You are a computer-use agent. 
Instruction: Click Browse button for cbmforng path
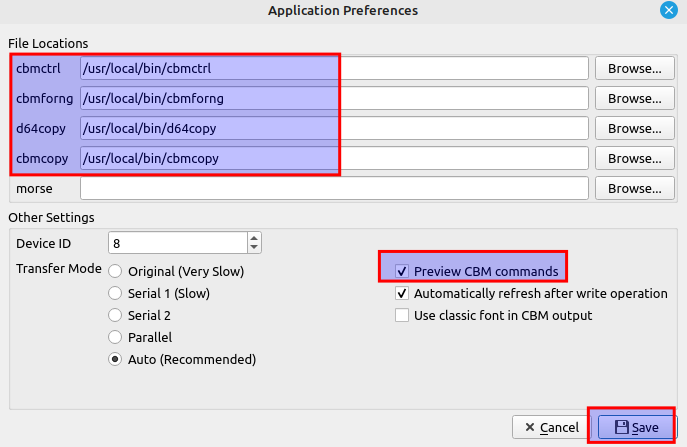pos(635,99)
